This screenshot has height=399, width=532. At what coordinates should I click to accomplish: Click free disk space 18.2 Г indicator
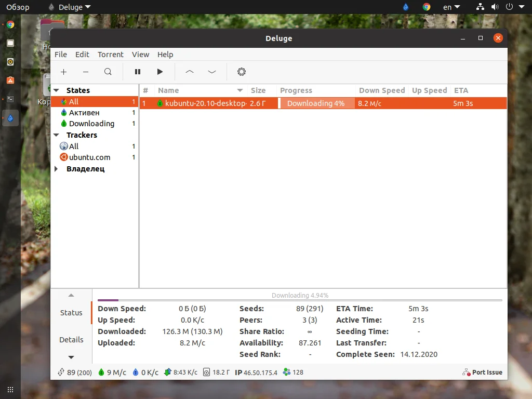[x=217, y=372]
